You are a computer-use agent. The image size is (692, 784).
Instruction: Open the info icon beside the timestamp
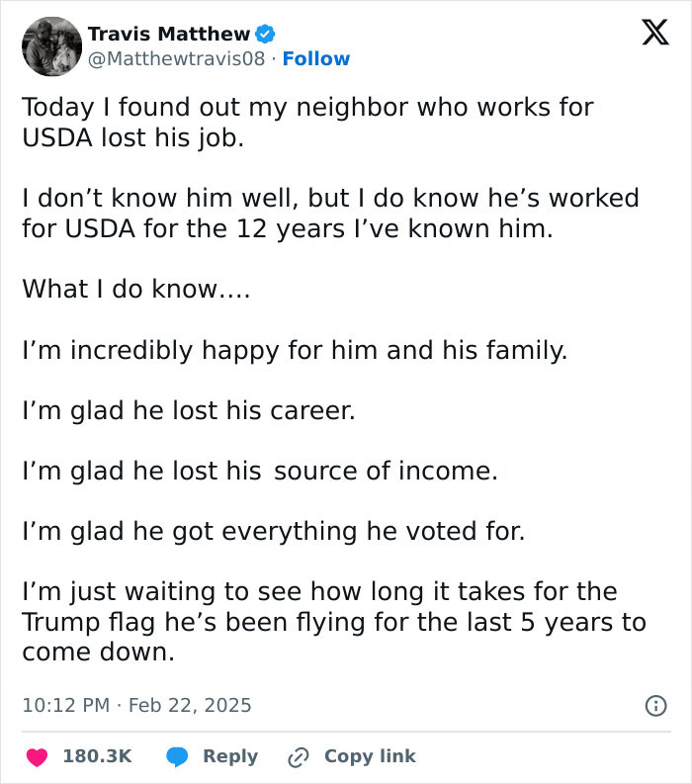click(654, 705)
